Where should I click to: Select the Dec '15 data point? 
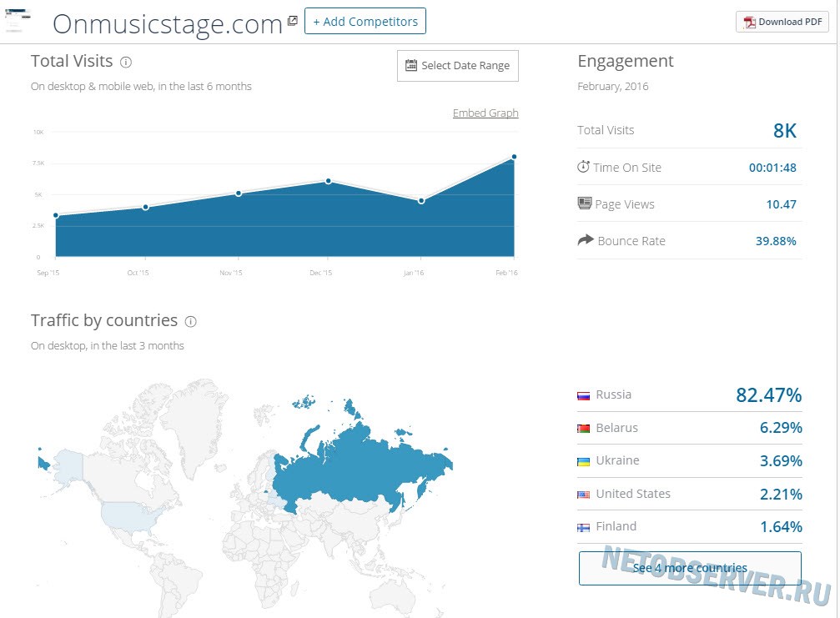click(329, 181)
